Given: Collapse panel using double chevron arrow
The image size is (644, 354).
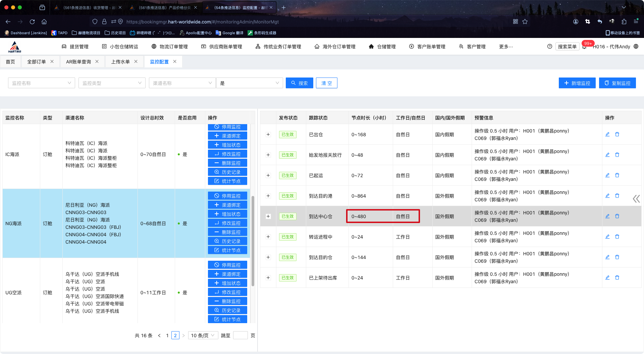Looking at the screenshot, I should (x=636, y=199).
